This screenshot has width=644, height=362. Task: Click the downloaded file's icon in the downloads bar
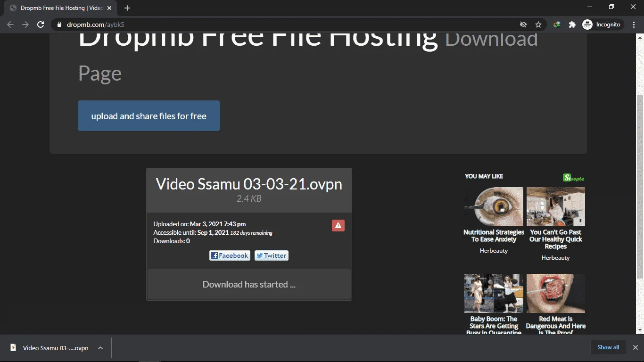pyautogui.click(x=13, y=348)
